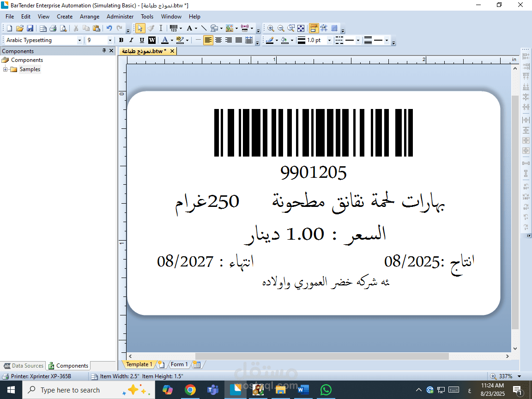Toggle italic formatting
Image resolution: width=532 pixels, height=399 pixels.
131,40
